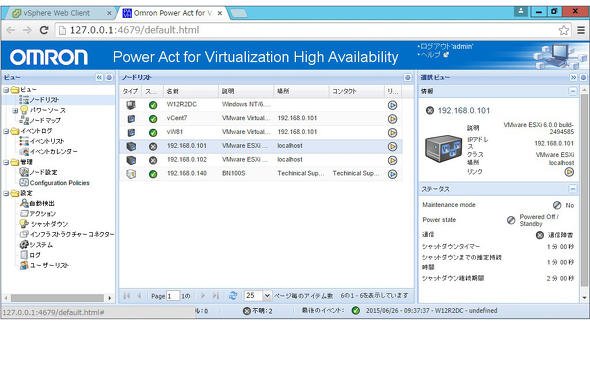Open view panel settings gear icon

coord(109,78)
